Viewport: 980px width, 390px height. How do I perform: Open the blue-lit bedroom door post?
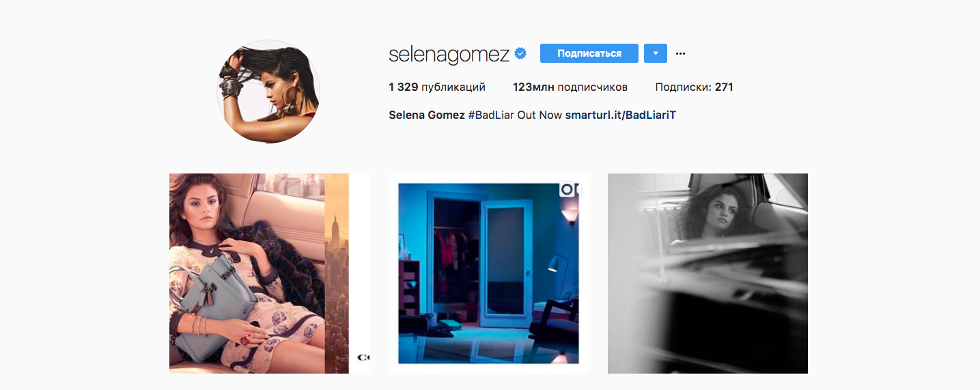point(488,273)
